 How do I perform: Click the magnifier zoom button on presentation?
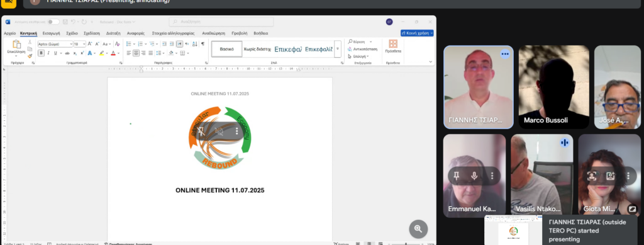click(418, 229)
